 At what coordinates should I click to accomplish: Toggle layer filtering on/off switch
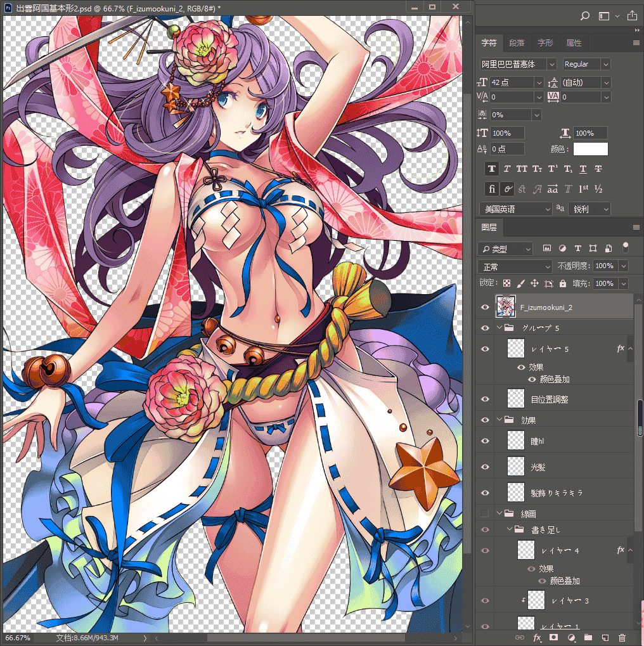coord(625,247)
